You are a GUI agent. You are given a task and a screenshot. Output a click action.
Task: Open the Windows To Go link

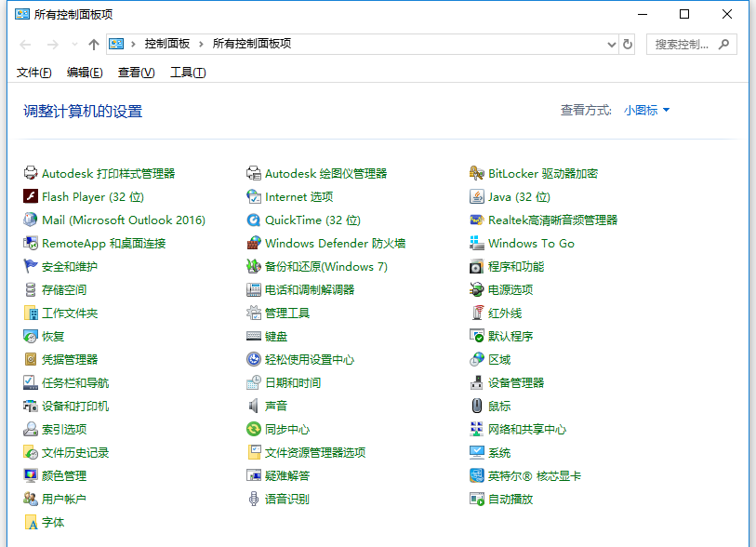pos(531,243)
